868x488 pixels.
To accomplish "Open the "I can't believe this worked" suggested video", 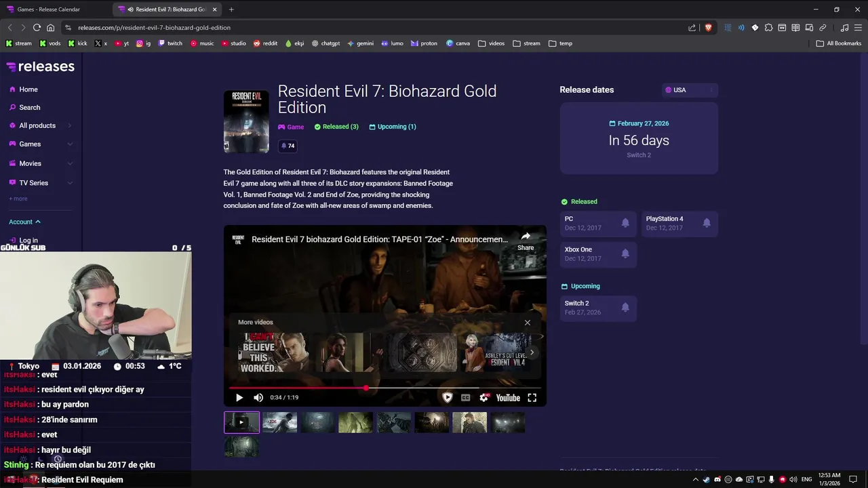I will coord(272,352).
